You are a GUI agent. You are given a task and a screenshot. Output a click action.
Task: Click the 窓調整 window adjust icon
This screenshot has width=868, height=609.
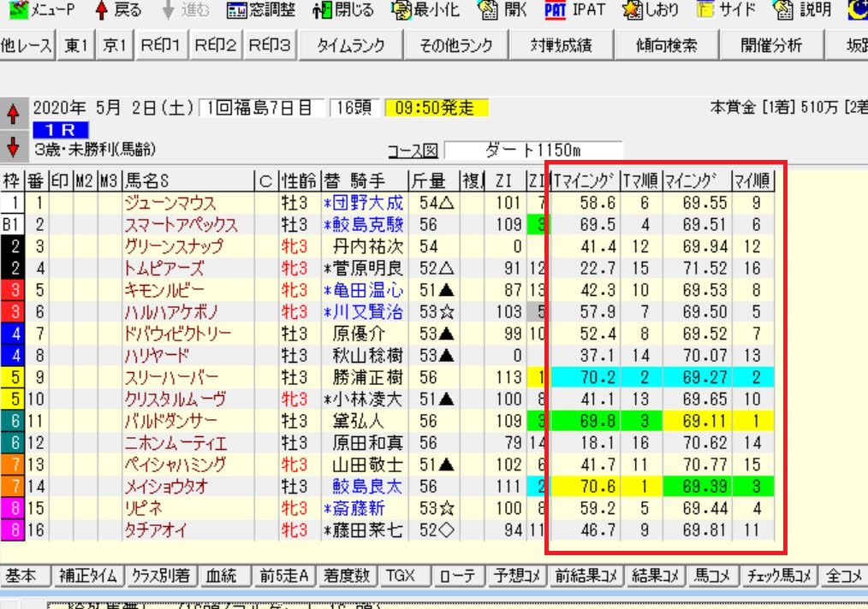click(236, 10)
